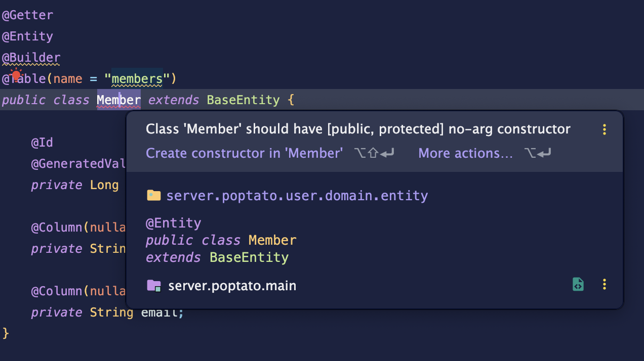Click the @Id annotation
Screen dimensions: 644x361
[42, 143]
